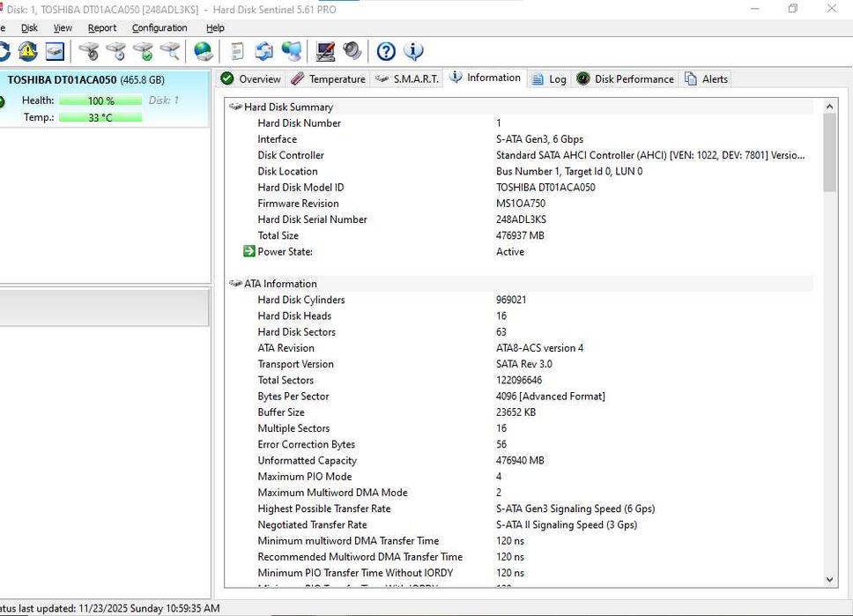Click the Total Sectors value 122096646
853x616 pixels.
coord(519,380)
